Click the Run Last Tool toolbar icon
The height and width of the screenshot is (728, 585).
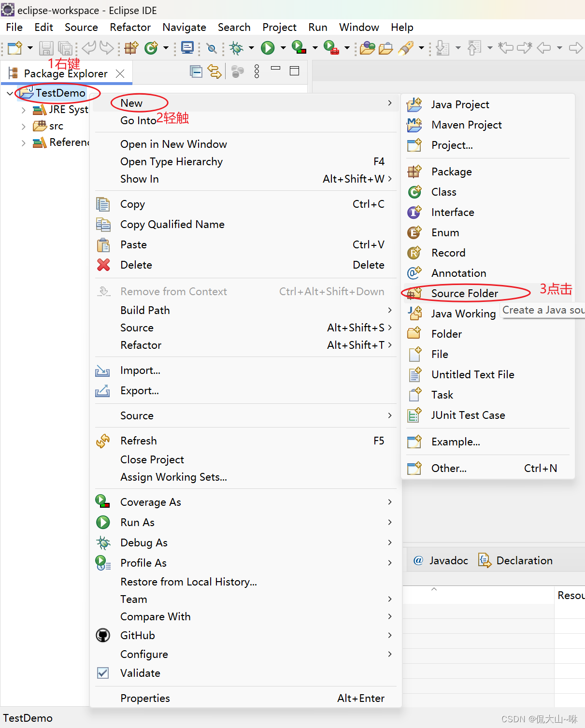tap(331, 47)
